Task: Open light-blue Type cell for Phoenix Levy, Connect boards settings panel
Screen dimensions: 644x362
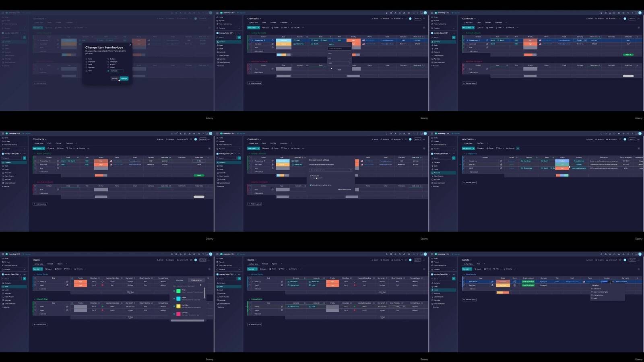Action: (x=283, y=161)
